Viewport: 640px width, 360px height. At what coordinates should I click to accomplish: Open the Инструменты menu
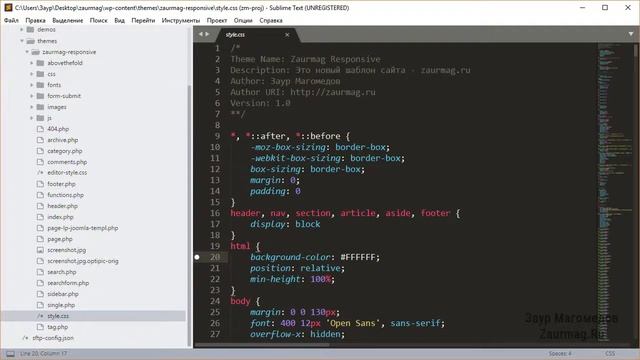[181, 20]
